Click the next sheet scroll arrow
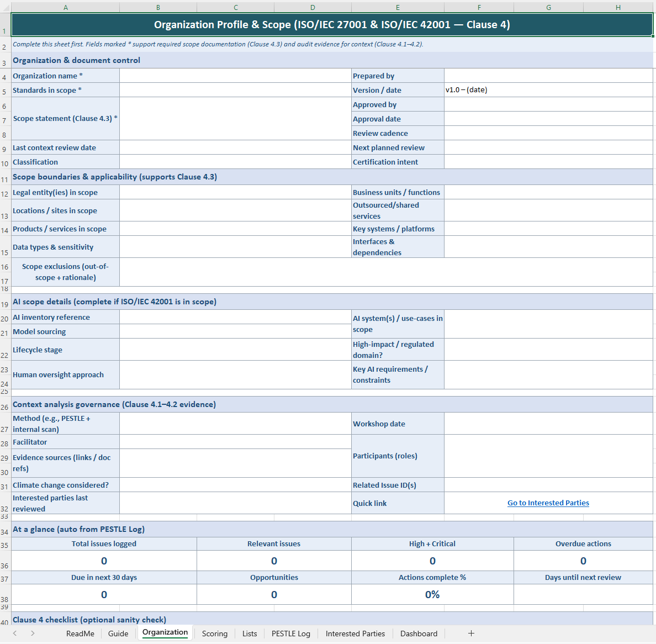 (33, 634)
